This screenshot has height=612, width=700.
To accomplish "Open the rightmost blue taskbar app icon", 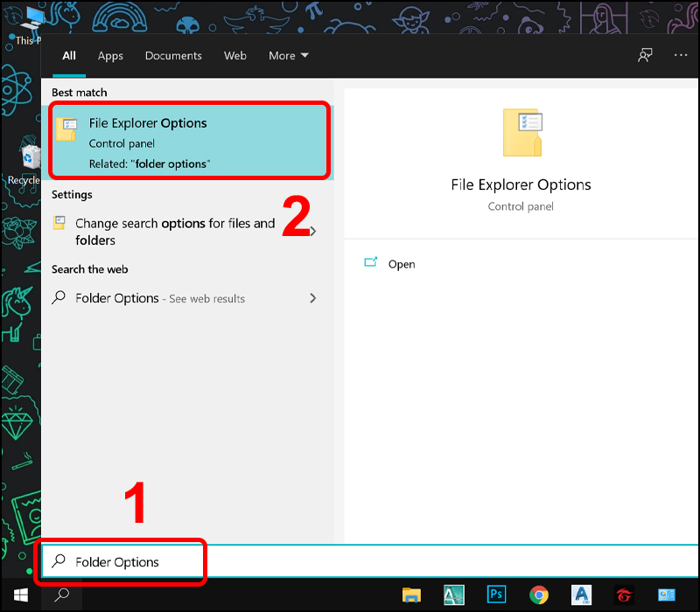I will [667, 595].
